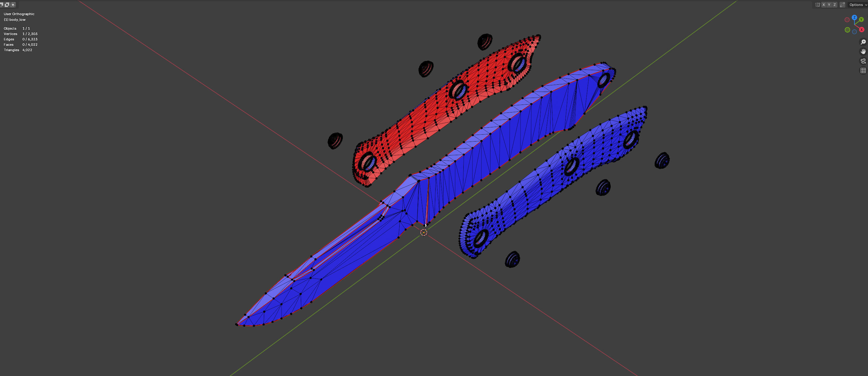This screenshot has width=868, height=376.
Task: Click the Triangles "4,022" statistic
Action: (x=27, y=50)
